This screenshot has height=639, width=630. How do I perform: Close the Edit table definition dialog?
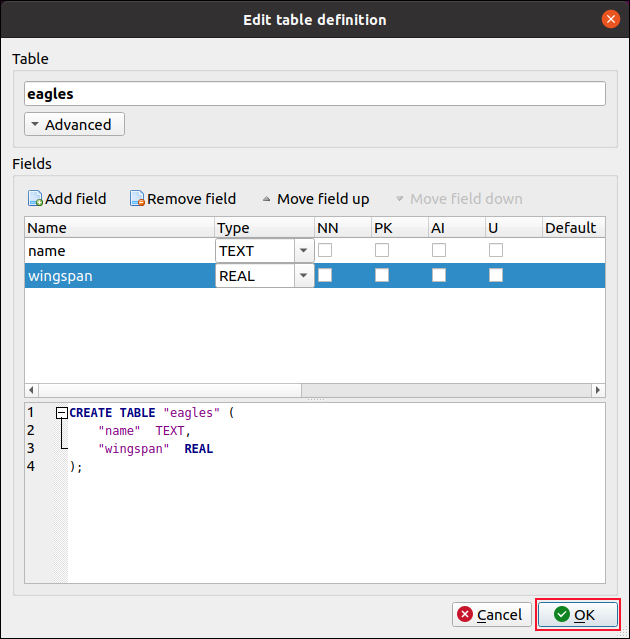(x=609, y=19)
